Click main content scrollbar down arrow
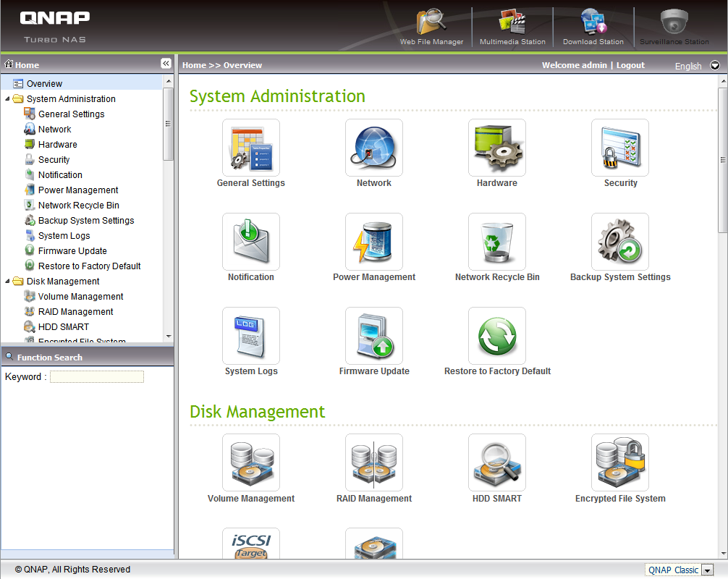Screen dimensions: 728x579 point(723,554)
